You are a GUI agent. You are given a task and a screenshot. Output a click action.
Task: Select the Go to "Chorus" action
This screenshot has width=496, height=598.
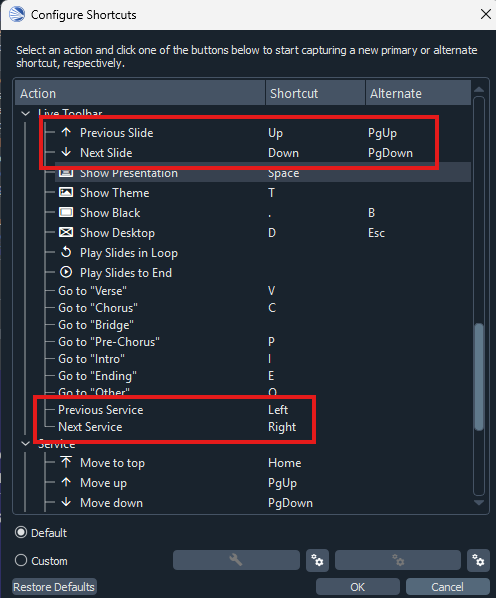click(x=98, y=308)
